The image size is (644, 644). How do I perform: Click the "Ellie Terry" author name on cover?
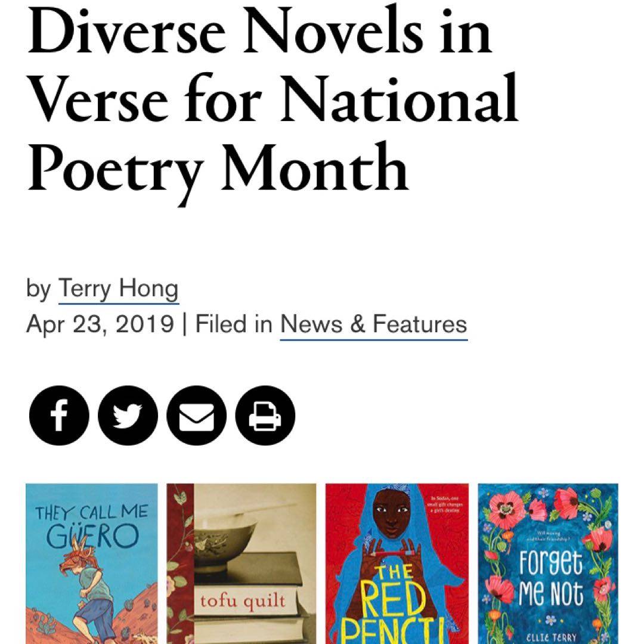pos(551,636)
